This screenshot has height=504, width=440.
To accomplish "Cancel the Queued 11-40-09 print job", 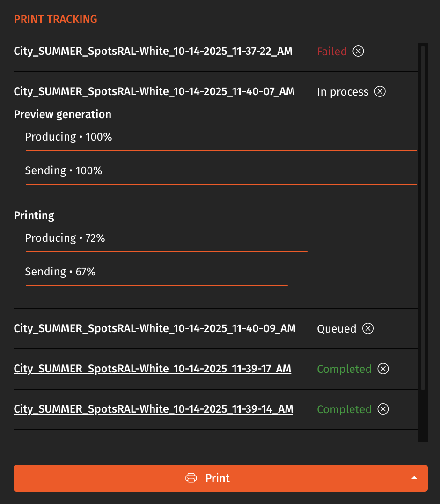I will (x=368, y=328).
